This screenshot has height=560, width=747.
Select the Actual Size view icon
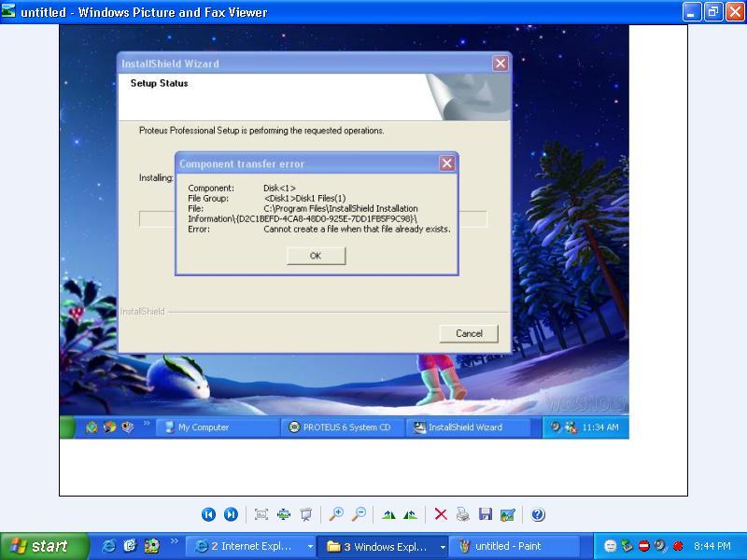pos(284,514)
